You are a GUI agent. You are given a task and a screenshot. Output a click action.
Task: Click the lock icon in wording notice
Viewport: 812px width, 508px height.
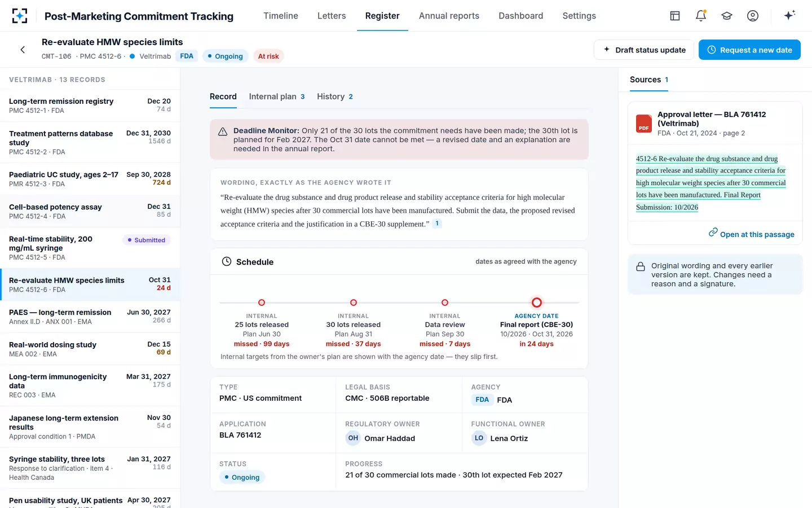(x=641, y=266)
